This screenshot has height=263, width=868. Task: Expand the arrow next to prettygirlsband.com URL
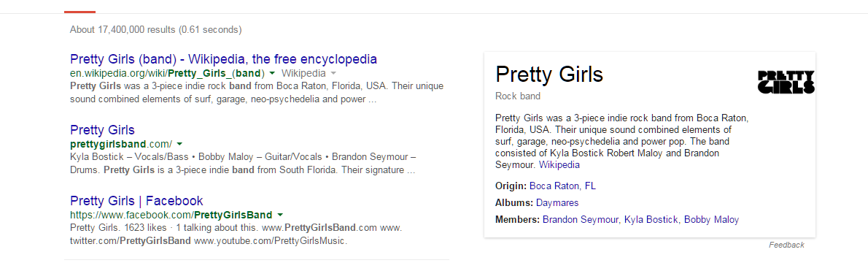(179, 144)
